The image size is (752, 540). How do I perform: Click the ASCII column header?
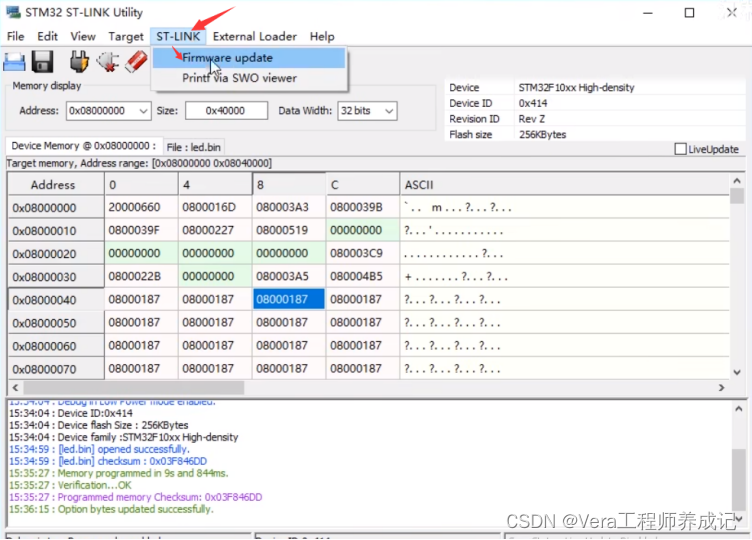(x=564, y=185)
